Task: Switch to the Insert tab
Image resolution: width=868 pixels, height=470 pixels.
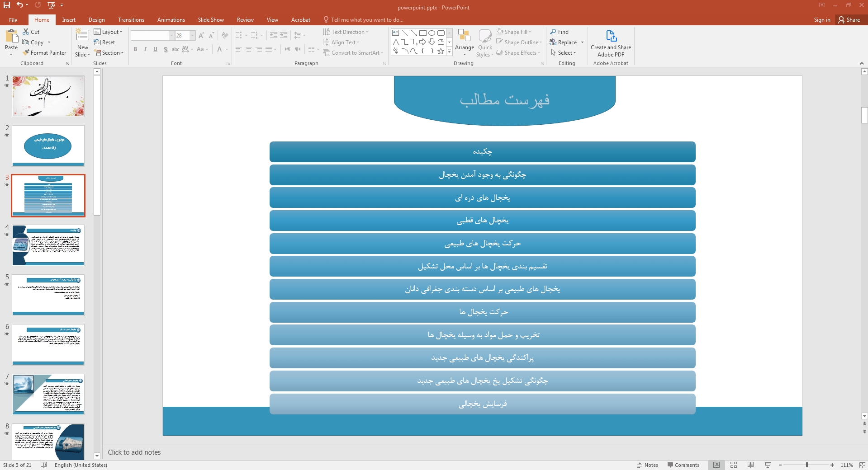Action: [69, 20]
